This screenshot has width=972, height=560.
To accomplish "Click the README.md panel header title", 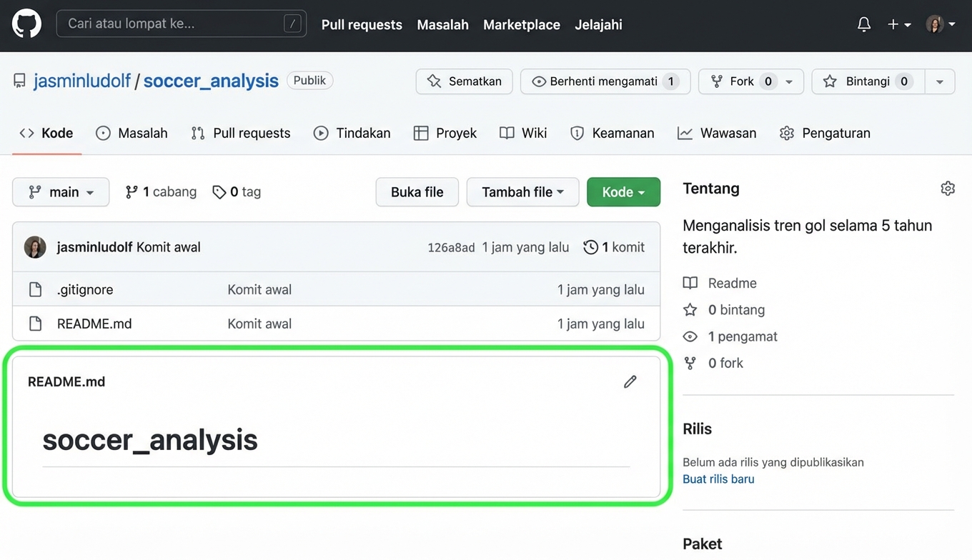I will [x=66, y=381].
